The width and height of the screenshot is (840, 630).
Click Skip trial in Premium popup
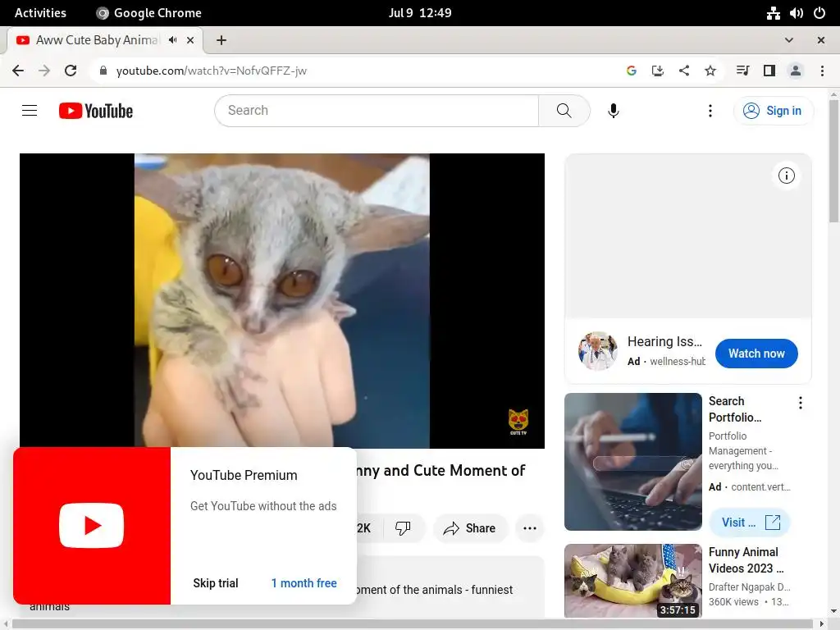[216, 583]
